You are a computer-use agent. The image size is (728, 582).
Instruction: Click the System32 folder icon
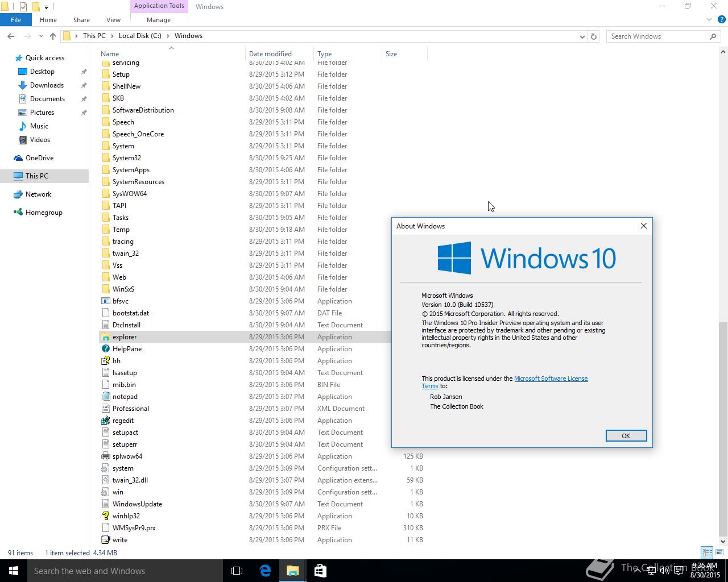105,158
